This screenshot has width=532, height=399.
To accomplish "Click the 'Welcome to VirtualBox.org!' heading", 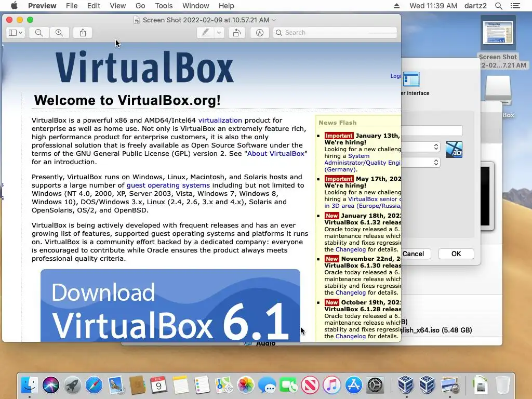I will tap(127, 100).
